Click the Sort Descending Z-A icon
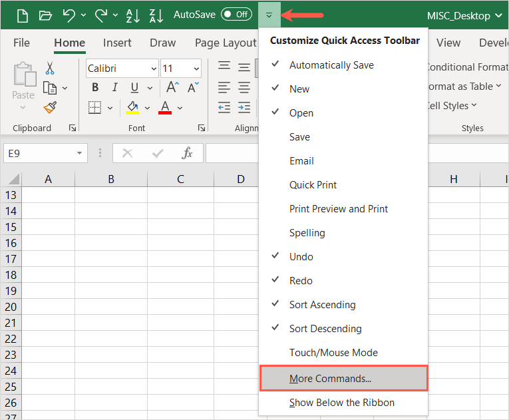 pyautogui.click(x=156, y=15)
